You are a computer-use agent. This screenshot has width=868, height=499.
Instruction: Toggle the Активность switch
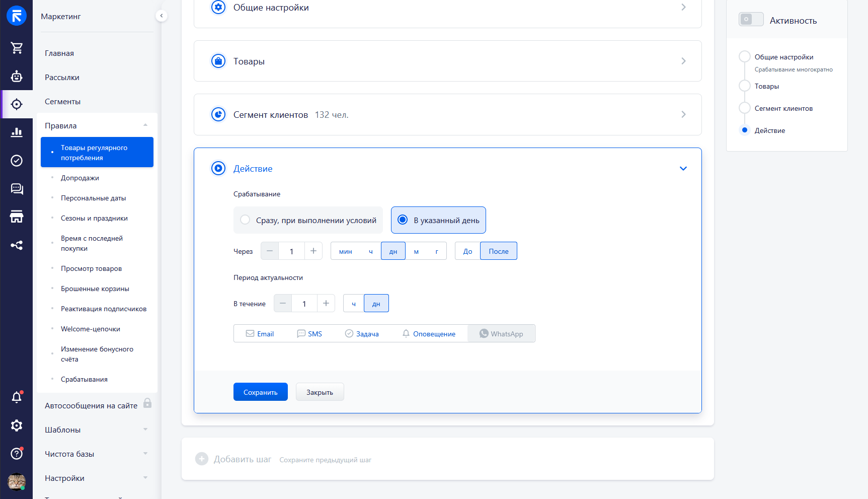pos(751,20)
